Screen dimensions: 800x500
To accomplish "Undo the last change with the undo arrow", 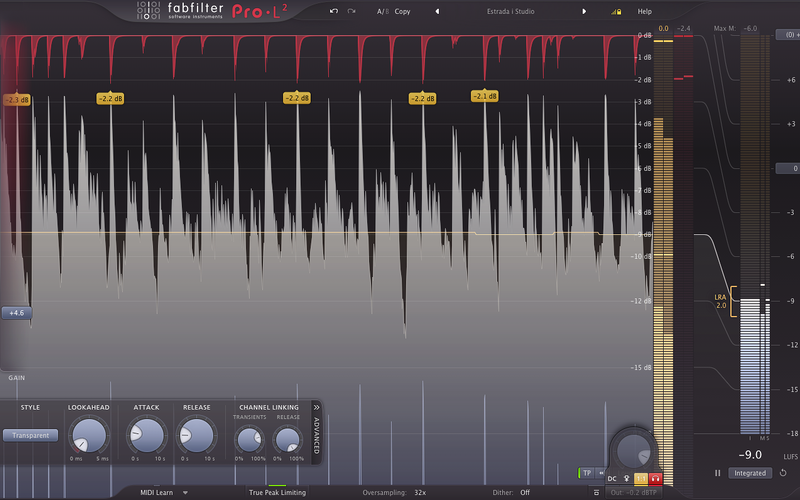I will pyautogui.click(x=334, y=11).
